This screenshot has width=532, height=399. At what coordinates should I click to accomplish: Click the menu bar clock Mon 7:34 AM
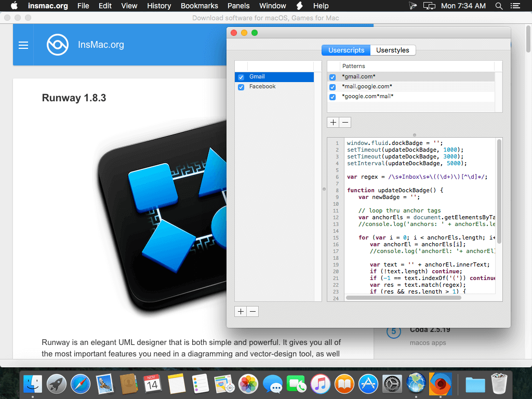[463, 6]
